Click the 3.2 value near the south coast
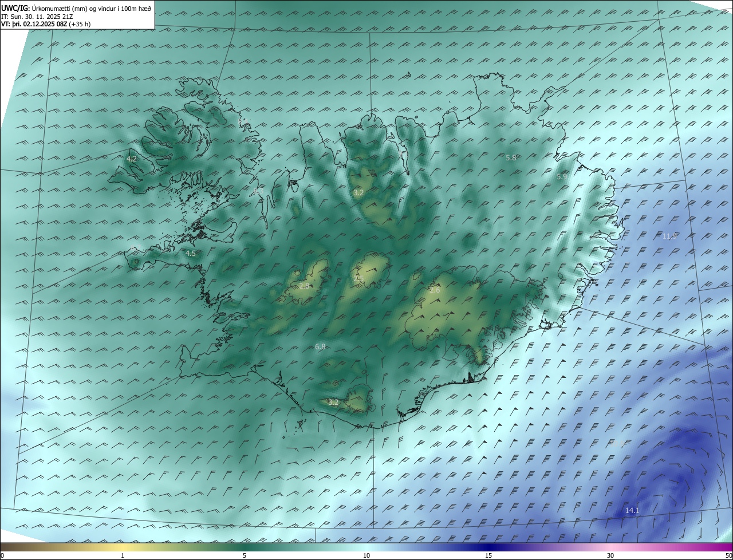Screen dimensions: 733x560 pyautogui.click(x=334, y=403)
